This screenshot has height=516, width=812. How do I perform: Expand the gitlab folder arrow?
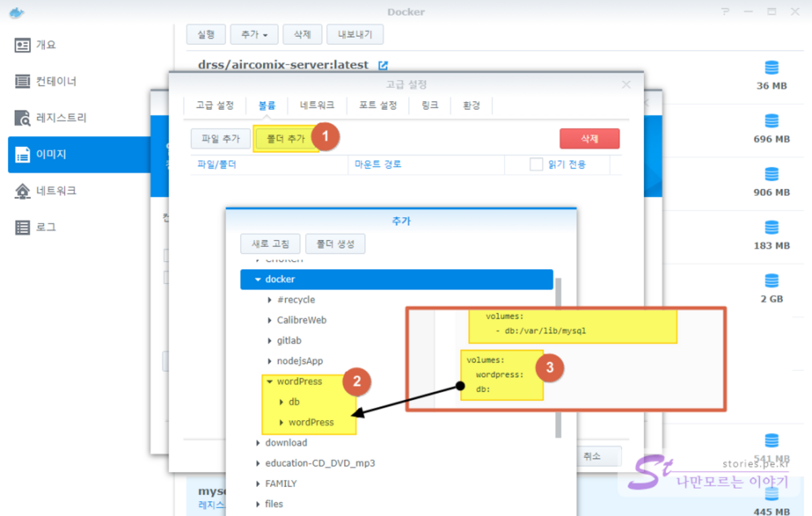tap(270, 341)
